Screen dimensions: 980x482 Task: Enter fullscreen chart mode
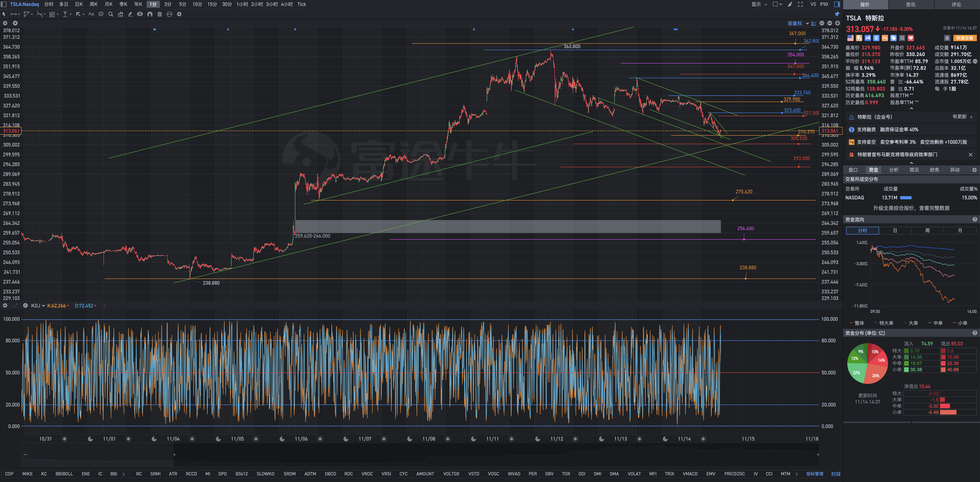click(x=800, y=4)
